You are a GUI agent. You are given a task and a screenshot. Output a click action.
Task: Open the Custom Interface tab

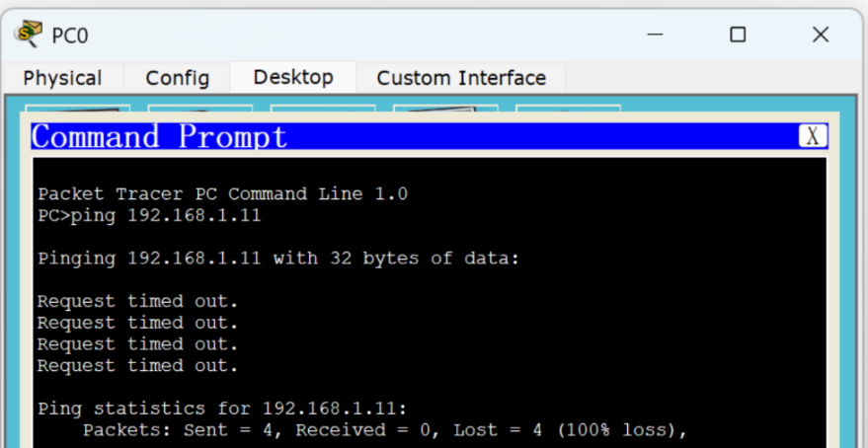coord(461,78)
